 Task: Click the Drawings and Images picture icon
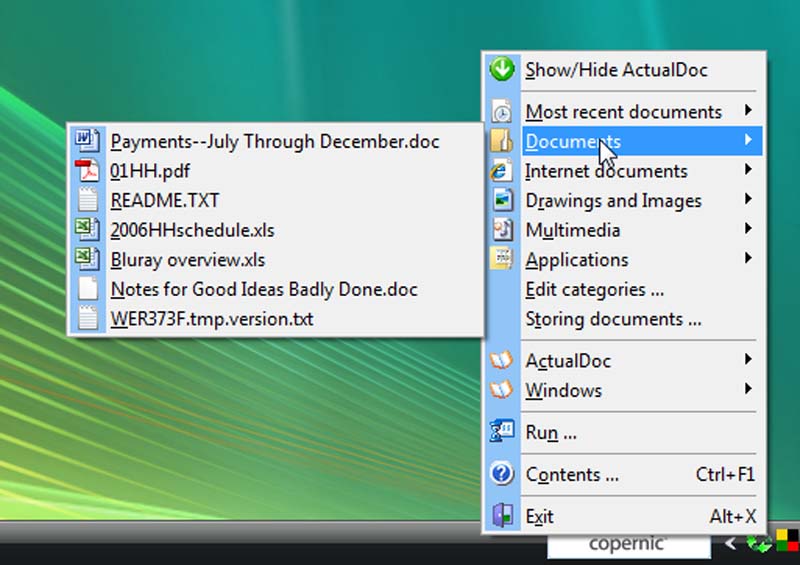(x=501, y=200)
